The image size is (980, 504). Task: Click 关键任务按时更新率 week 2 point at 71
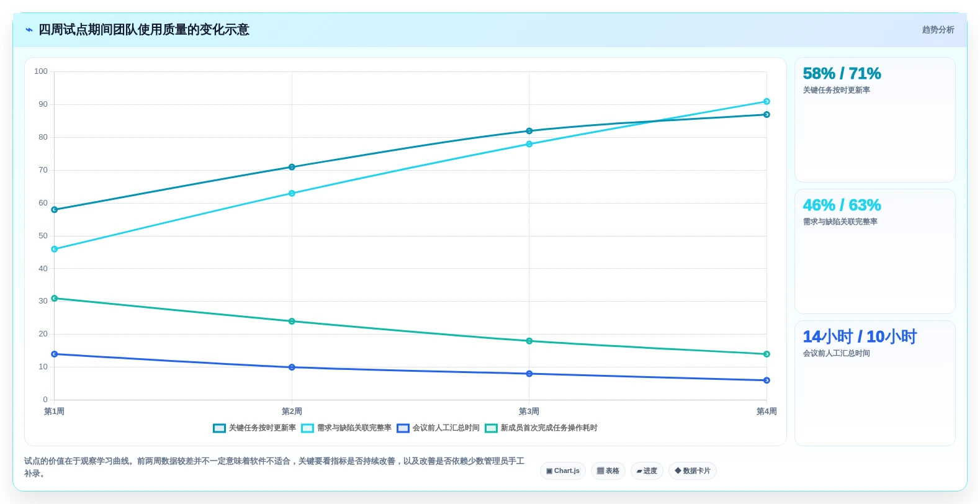(x=292, y=167)
